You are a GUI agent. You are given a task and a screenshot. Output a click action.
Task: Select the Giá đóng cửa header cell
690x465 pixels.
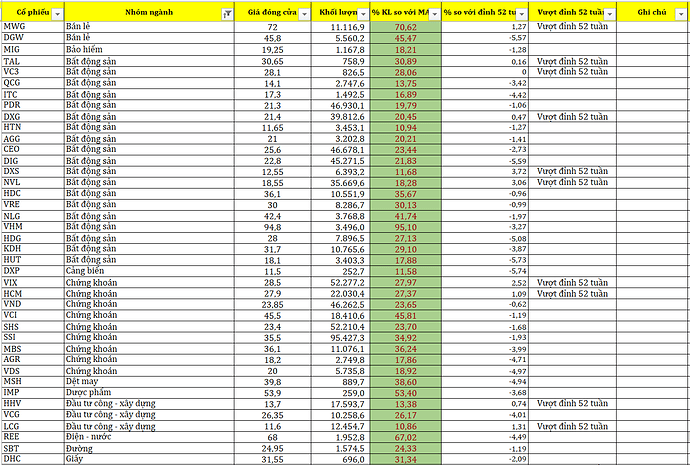coord(273,12)
